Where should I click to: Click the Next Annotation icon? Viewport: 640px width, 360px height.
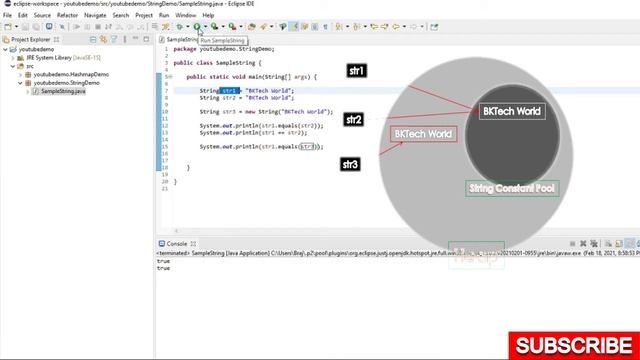[339, 27]
